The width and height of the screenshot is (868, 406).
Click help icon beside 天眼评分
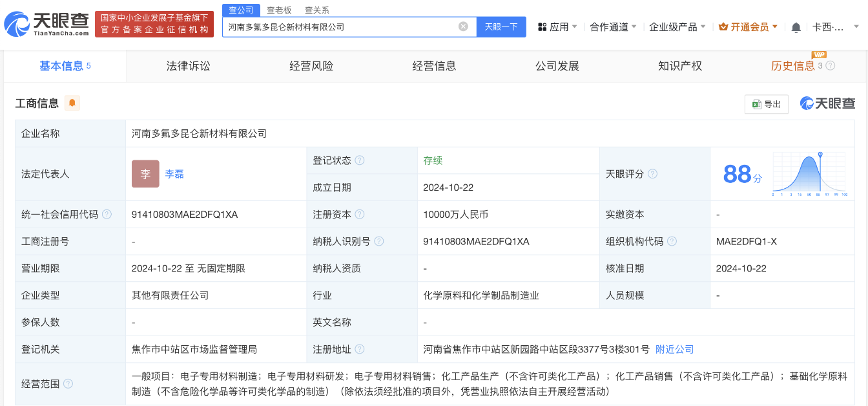653,174
